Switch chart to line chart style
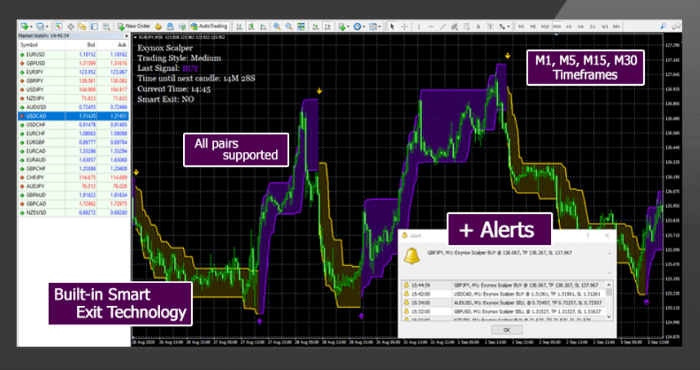700x370 pixels. (263, 26)
